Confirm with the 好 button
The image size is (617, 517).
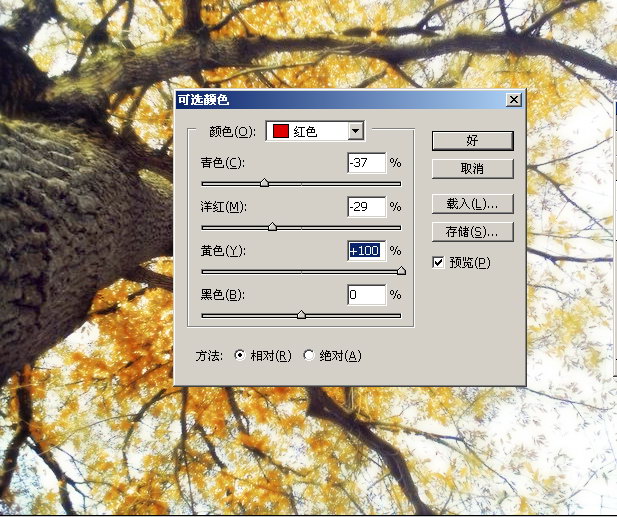473,140
